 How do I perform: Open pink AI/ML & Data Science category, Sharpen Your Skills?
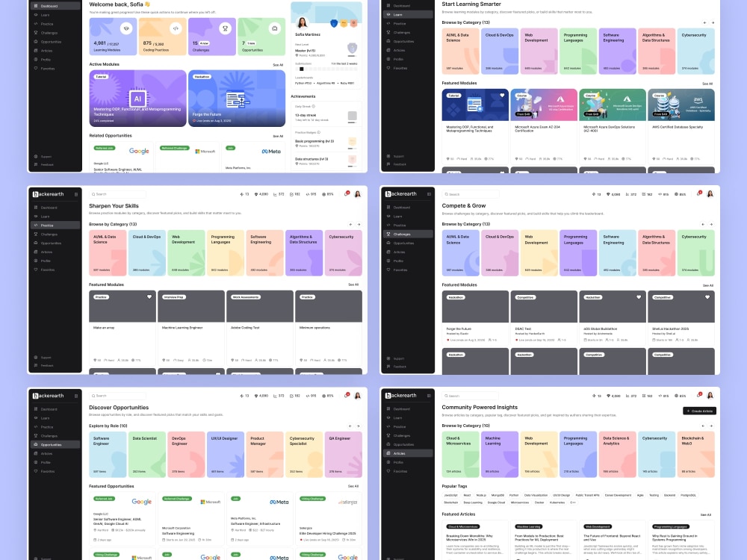(x=108, y=253)
